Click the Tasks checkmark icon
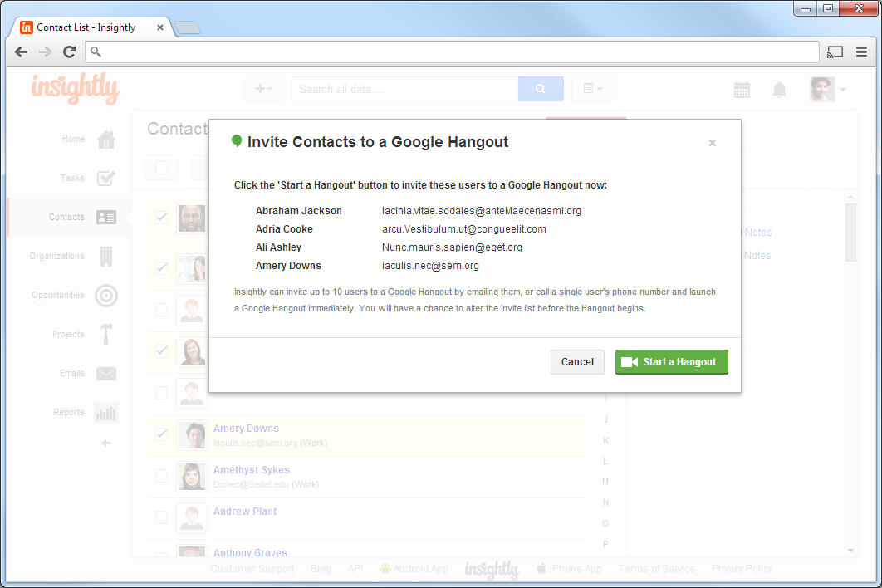882x588 pixels. [x=105, y=178]
